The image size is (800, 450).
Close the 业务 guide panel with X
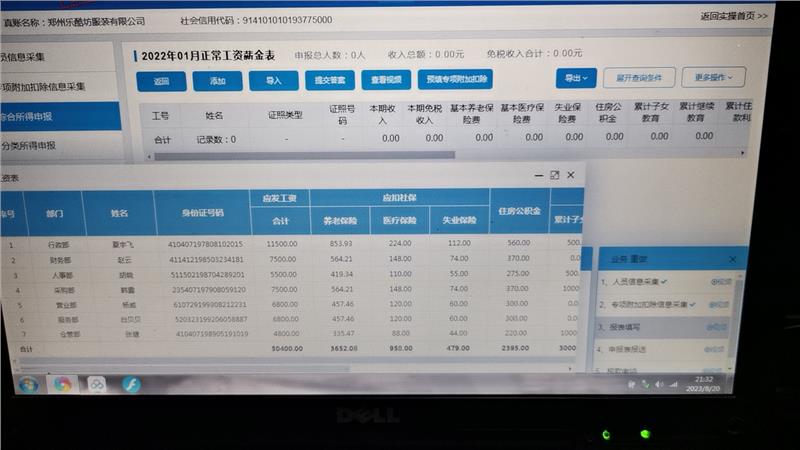click(x=732, y=259)
